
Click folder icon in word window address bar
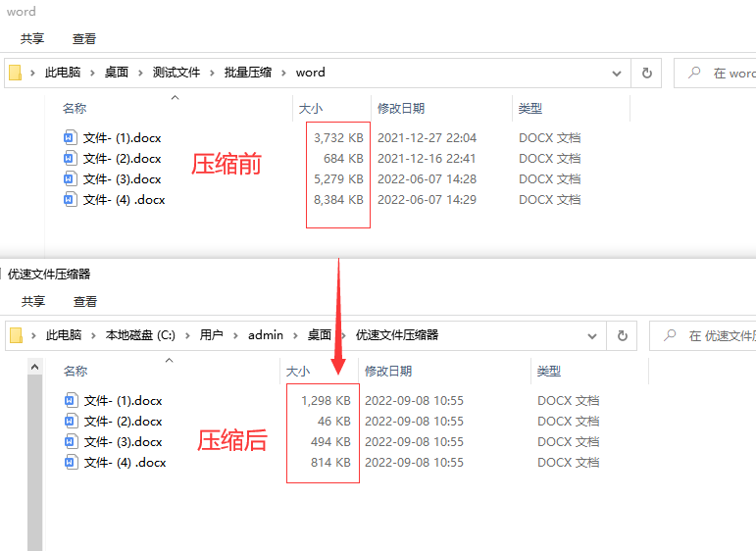[x=16, y=73]
